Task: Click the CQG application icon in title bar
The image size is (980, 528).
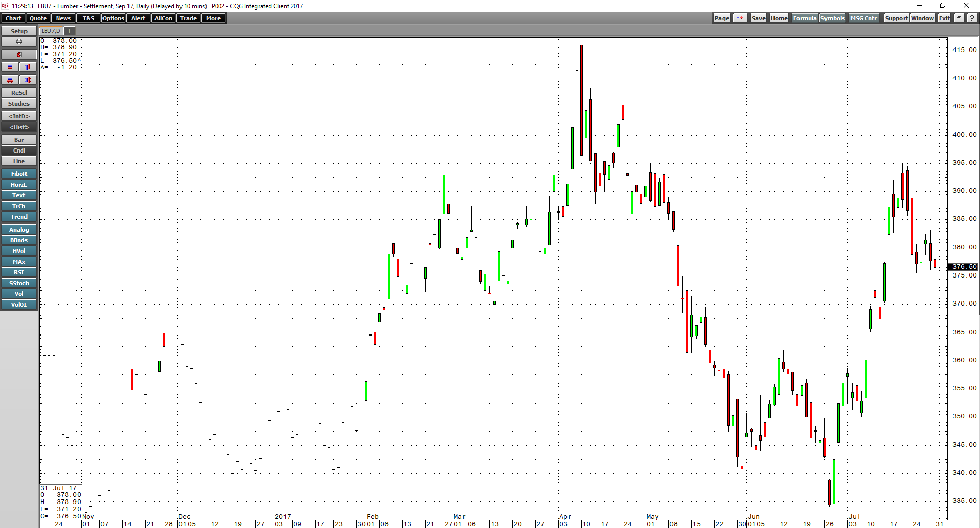Action: 5,6
